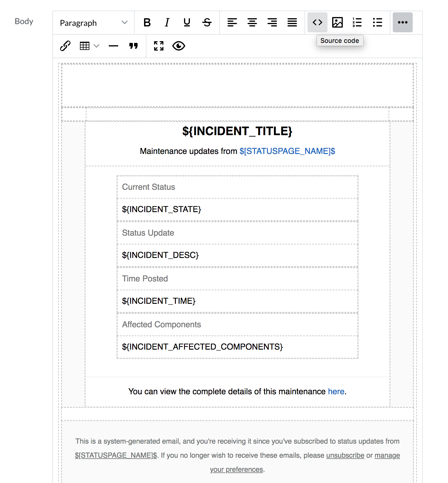The height and width of the screenshot is (483, 448).
Task: Align text to the right
Action: tap(272, 22)
